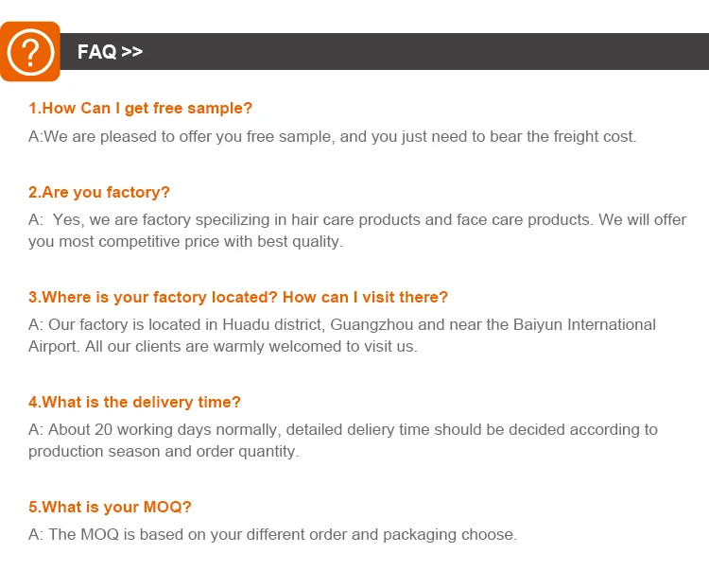Click the dark FAQ header bar
The image size is (709, 588).
click(425, 52)
